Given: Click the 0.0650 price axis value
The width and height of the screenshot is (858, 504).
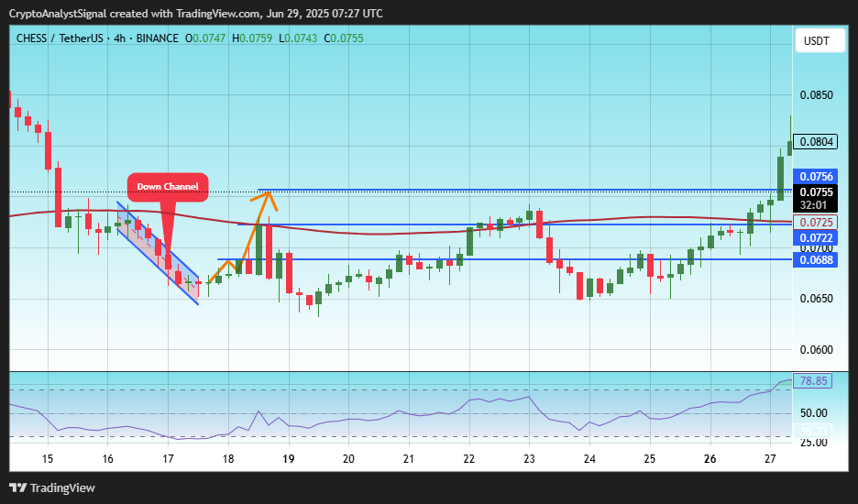Looking at the screenshot, I should (816, 299).
